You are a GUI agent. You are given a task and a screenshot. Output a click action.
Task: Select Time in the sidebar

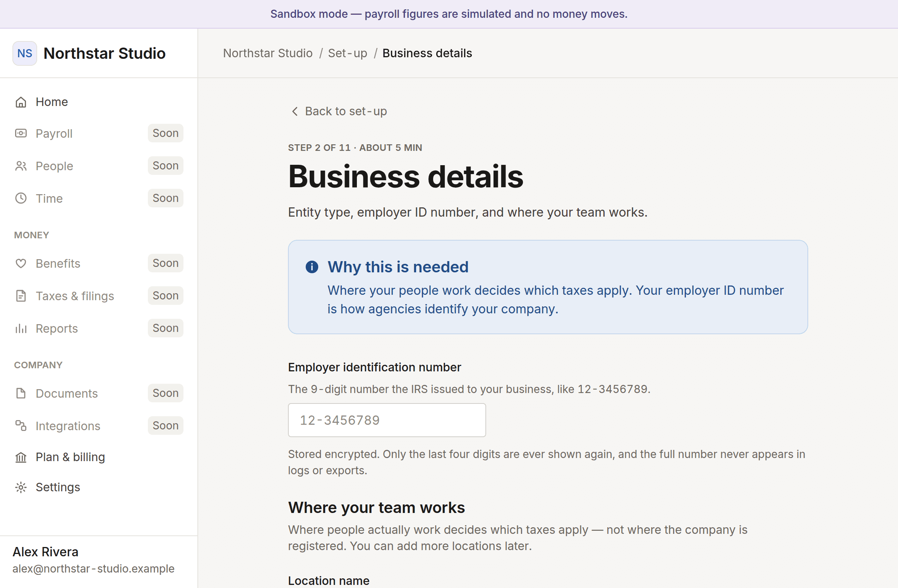click(x=99, y=198)
